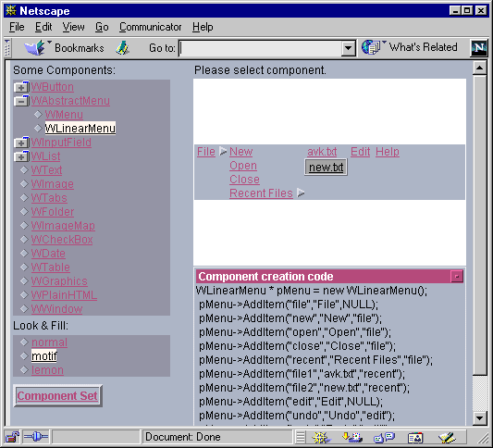The height and width of the screenshot is (448, 493).
Task: Open Navigator from the component bar ship wheel
Action: pyautogui.click(x=321, y=437)
